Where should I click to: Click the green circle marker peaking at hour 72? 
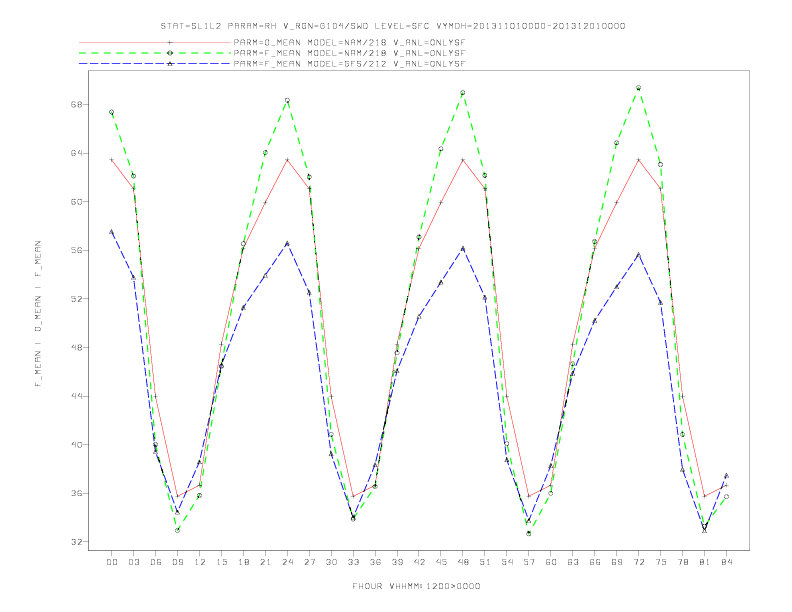point(638,88)
